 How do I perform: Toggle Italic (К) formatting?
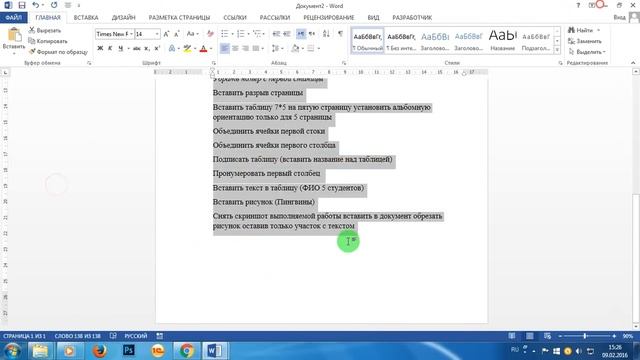tap(110, 48)
